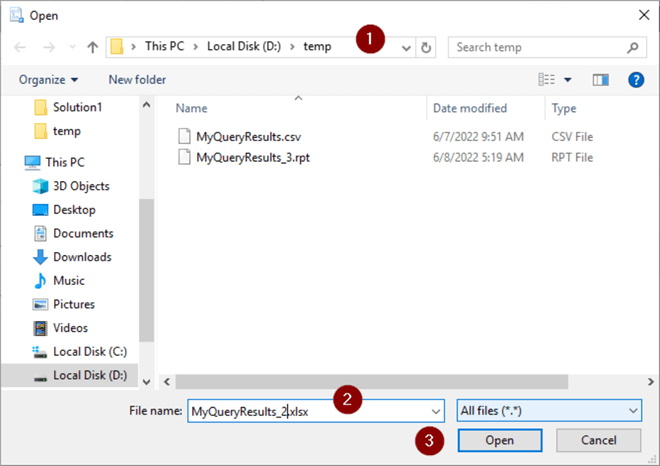Screen dimensions: 660x466
Task: Click the MyQueryResults.csv file icon
Action: pos(184,136)
